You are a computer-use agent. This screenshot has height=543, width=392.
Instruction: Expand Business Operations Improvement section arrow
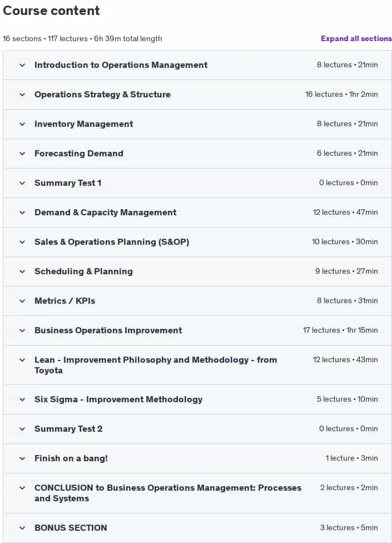tap(22, 330)
